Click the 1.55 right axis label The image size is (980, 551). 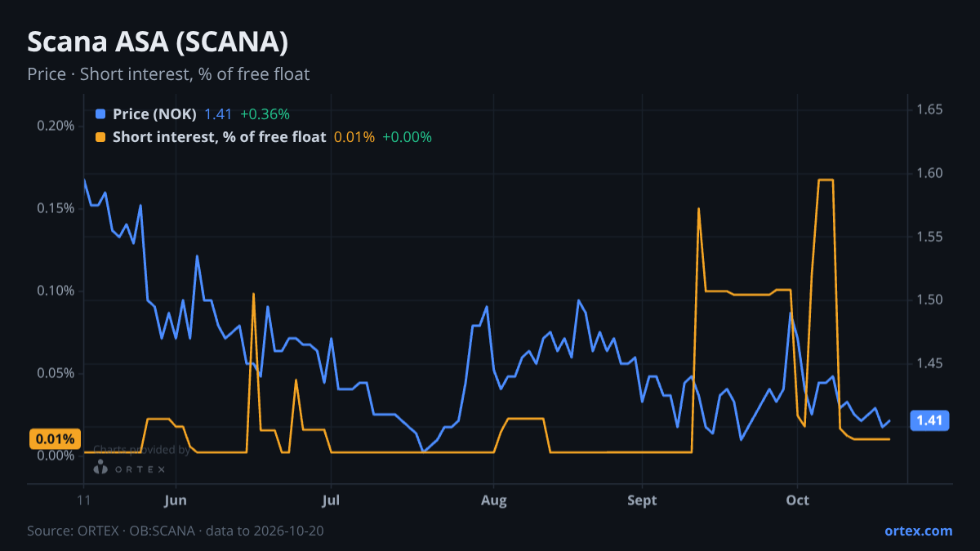tap(930, 237)
